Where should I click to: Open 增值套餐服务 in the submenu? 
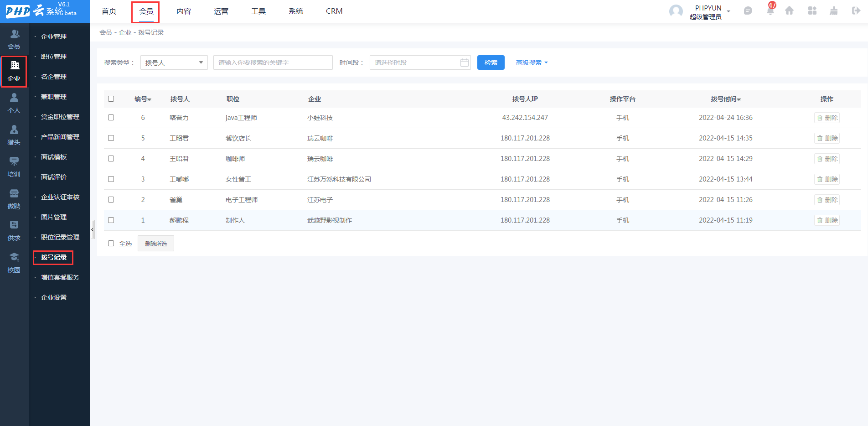coord(60,277)
